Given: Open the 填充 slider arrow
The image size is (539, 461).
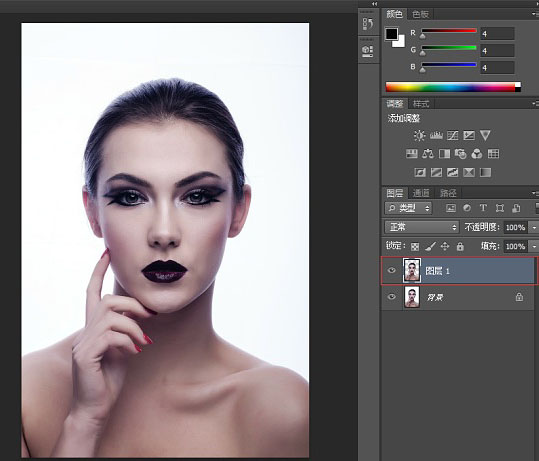Looking at the screenshot, I should point(534,246).
